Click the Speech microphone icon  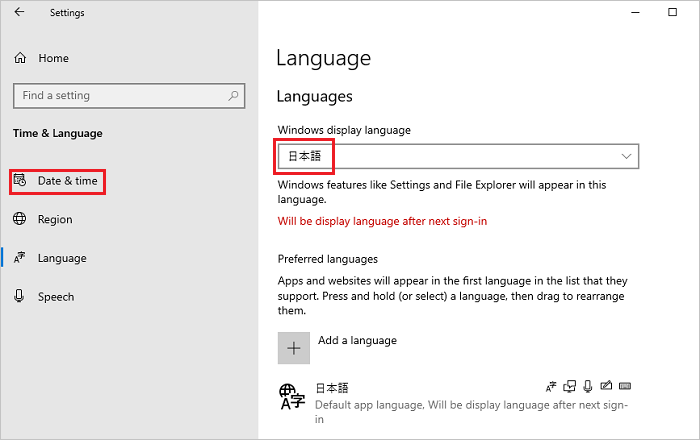(x=19, y=296)
